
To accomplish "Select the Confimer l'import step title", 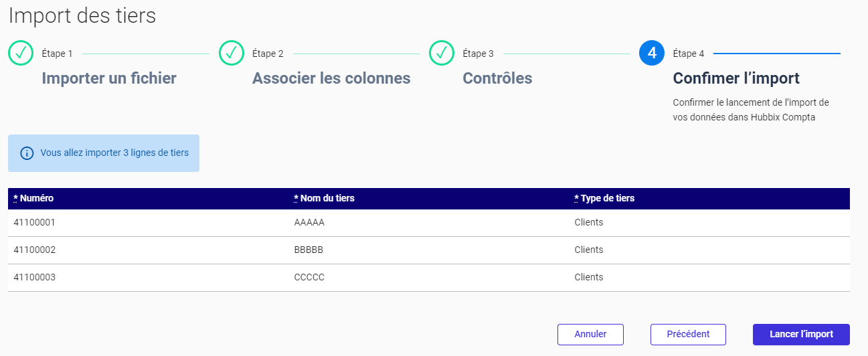I will pyautogui.click(x=736, y=78).
